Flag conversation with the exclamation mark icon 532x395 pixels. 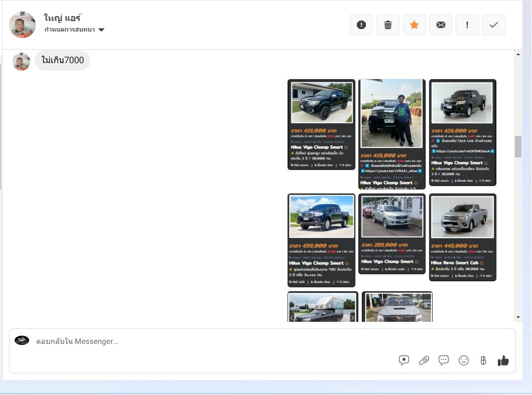[x=467, y=25]
